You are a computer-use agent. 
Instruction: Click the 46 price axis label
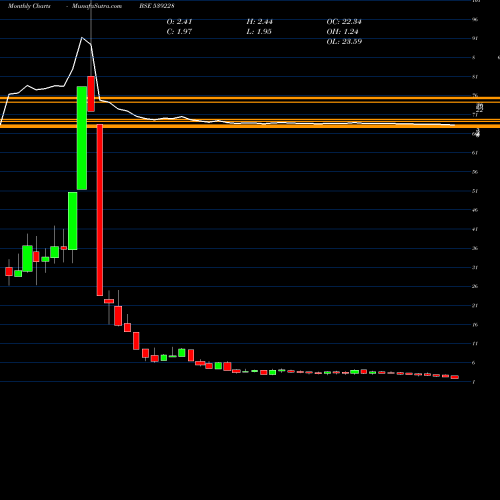pyautogui.click(x=475, y=210)
